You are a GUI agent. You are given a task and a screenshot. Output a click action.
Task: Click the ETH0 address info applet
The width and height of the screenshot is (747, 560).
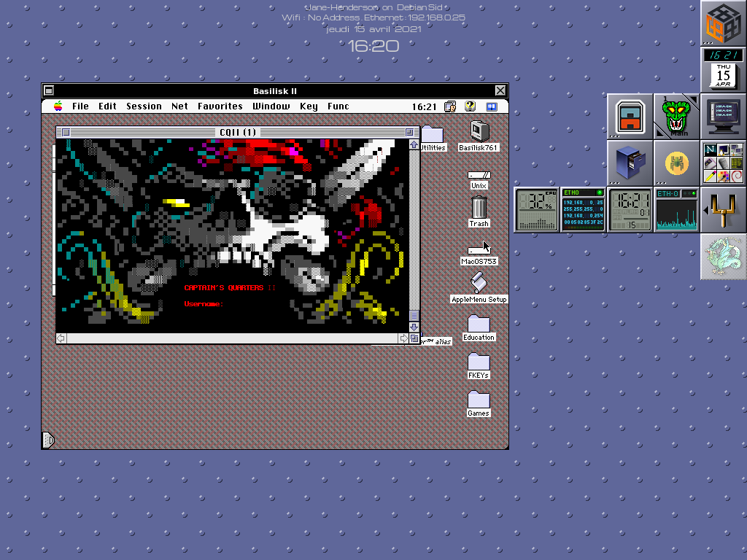point(584,209)
